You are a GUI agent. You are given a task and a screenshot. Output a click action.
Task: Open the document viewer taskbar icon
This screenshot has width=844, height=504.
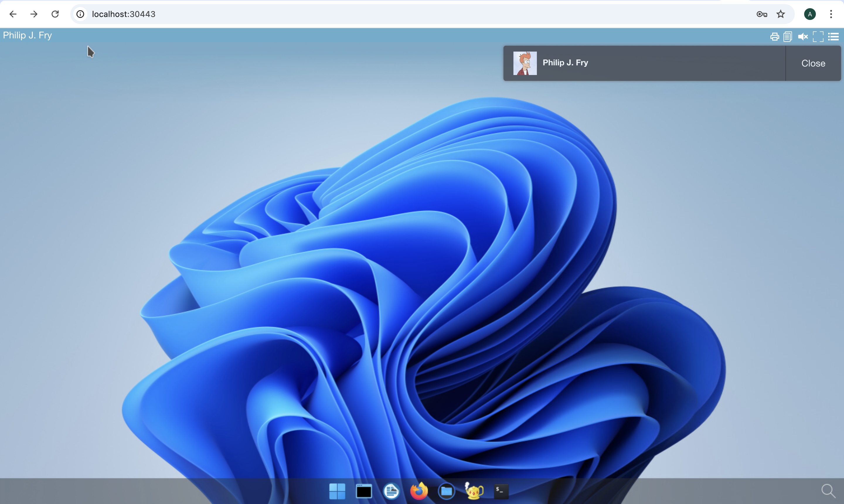click(x=391, y=491)
